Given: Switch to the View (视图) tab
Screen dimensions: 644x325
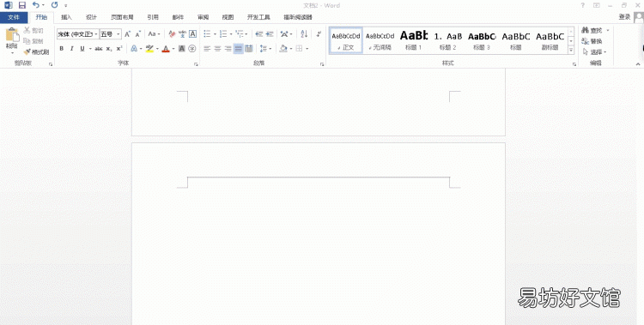Looking at the screenshot, I should click(x=228, y=17).
